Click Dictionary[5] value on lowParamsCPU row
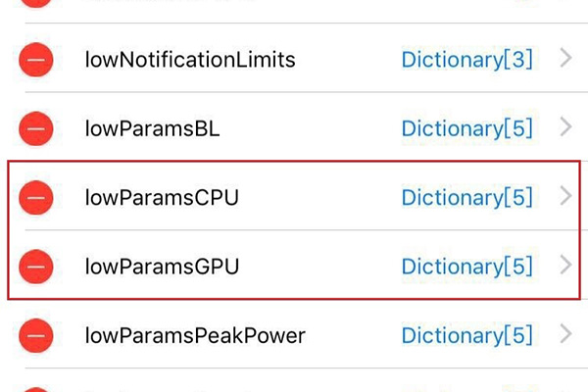The height and width of the screenshot is (392, 588). 467,198
